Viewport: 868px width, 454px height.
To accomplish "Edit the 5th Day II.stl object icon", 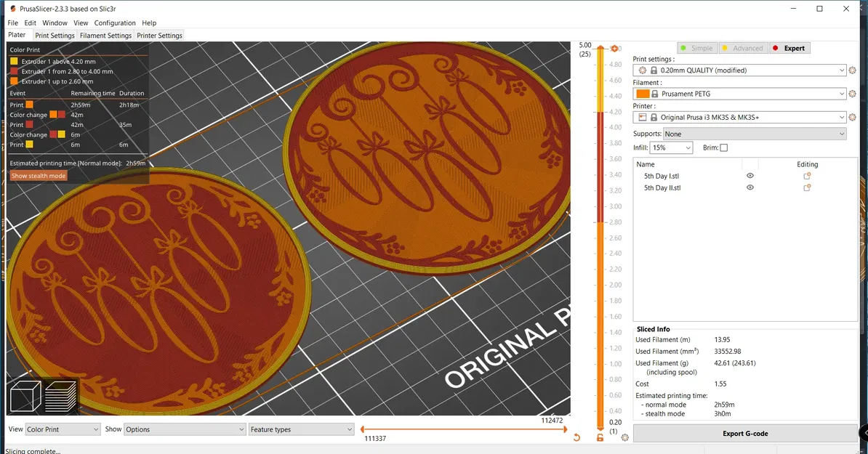I will coord(807,187).
